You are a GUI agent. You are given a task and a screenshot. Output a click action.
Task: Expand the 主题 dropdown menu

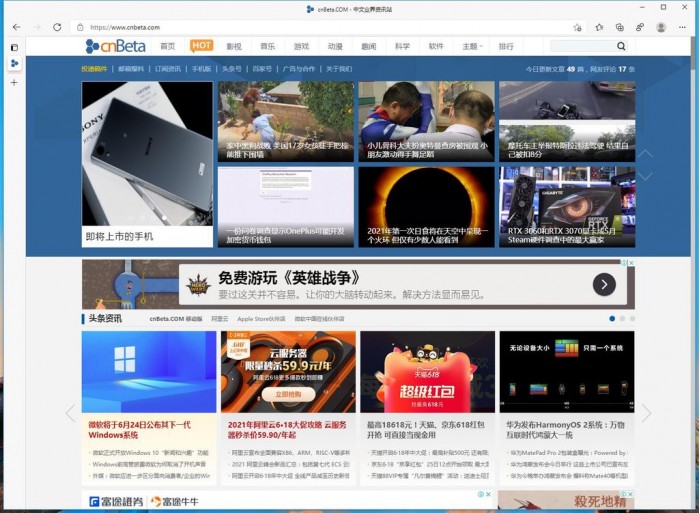471,46
